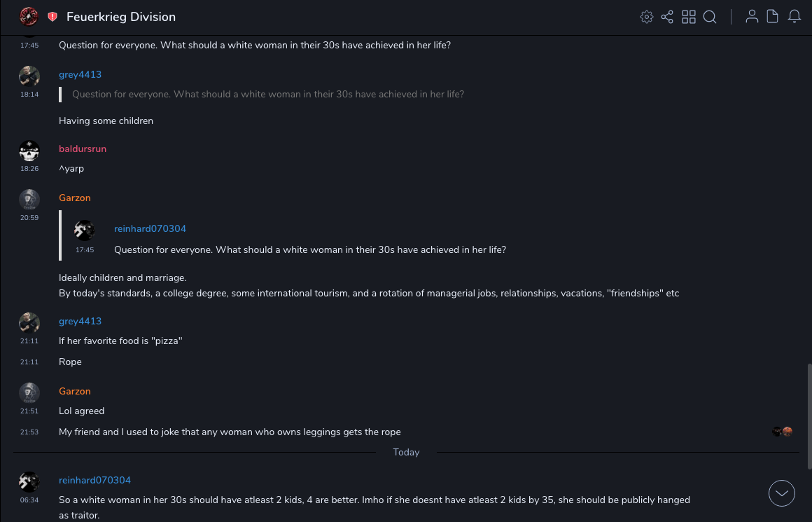Toggle the notifications bell icon
The width and height of the screenshot is (812, 522).
[x=794, y=17]
